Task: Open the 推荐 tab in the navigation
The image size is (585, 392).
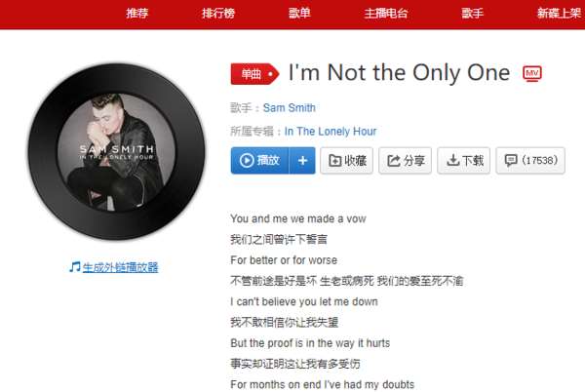Action: pos(136,14)
